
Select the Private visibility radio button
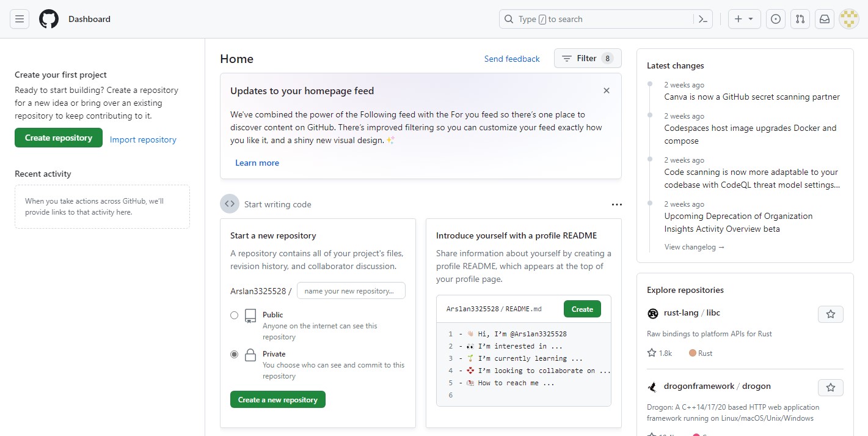coord(234,354)
